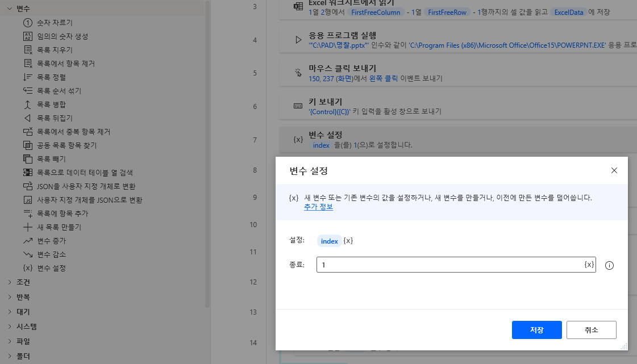Screen dimensions: 637x364
Task: Show info tooltip icon beside 종료 field
Action: click(x=609, y=265)
